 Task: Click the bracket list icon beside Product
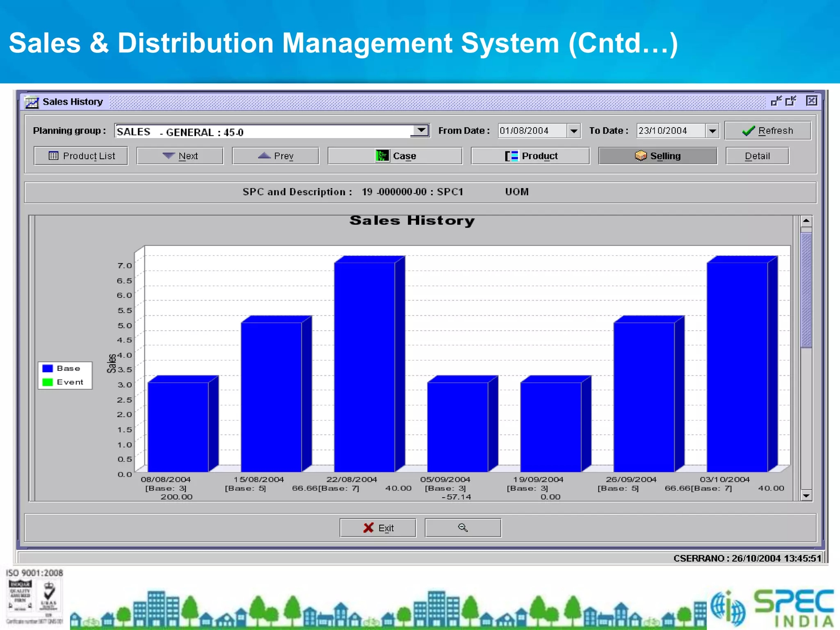[511, 156]
